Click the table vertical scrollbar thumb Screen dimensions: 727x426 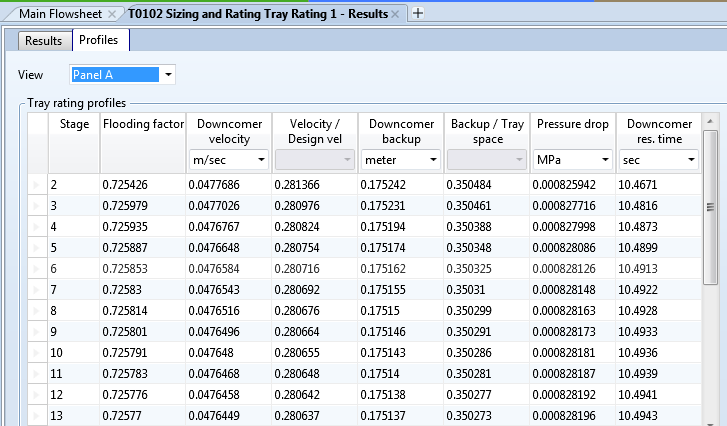point(710,207)
